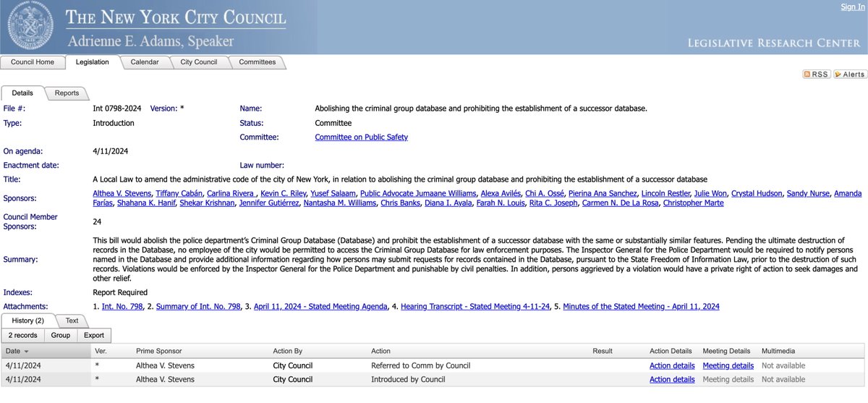Open Minutes of the Stated Meeting attachment
The width and height of the screenshot is (868, 403).
tap(642, 307)
